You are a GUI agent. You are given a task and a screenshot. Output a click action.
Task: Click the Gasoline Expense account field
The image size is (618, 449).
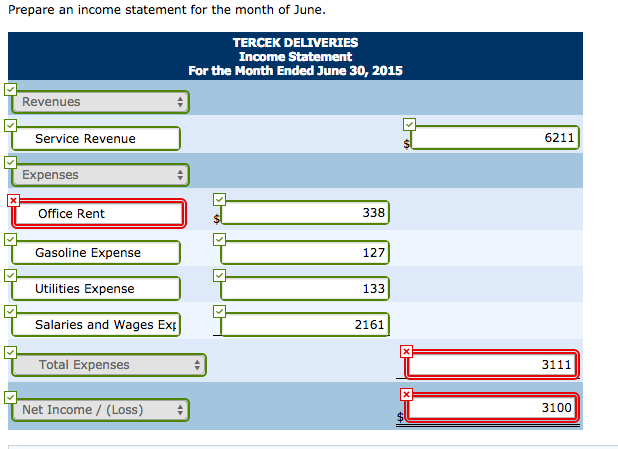[96, 252]
